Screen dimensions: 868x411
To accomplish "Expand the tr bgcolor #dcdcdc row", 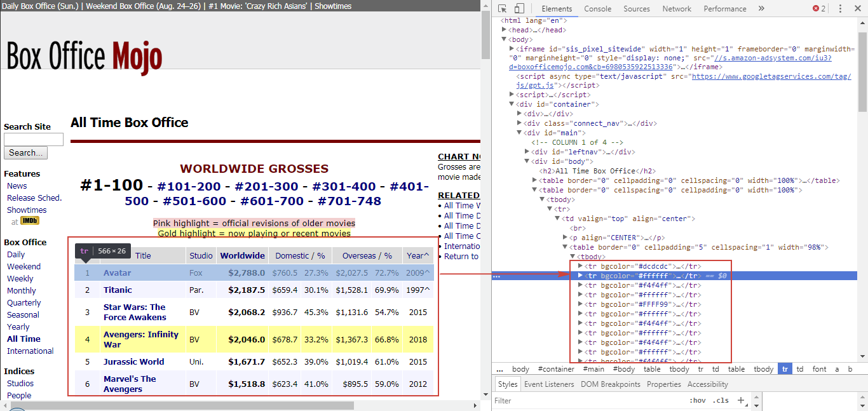I will tap(580, 266).
